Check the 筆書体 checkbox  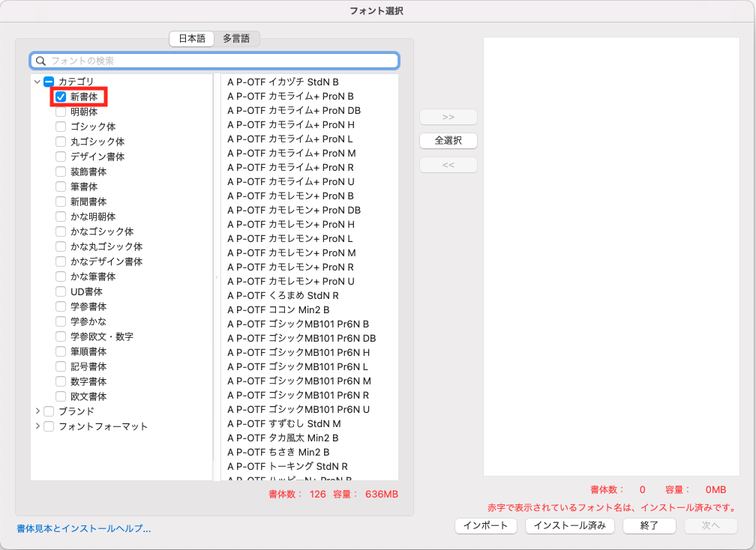61,187
